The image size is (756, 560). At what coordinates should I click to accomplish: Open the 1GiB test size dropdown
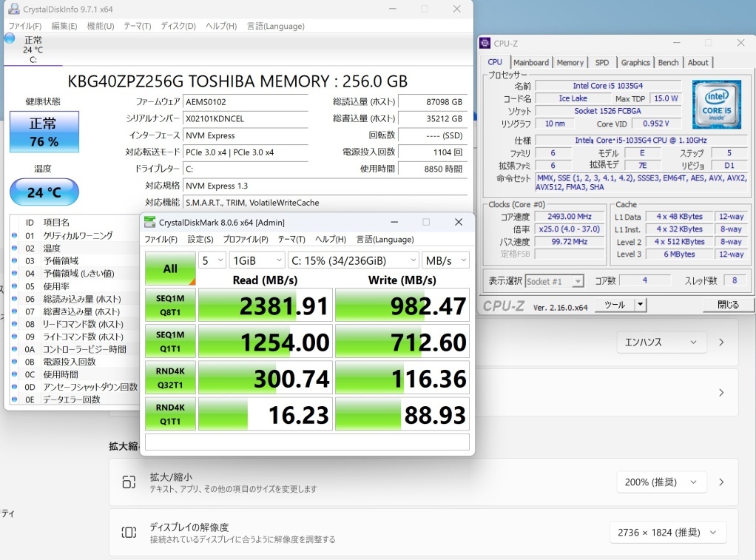(257, 260)
